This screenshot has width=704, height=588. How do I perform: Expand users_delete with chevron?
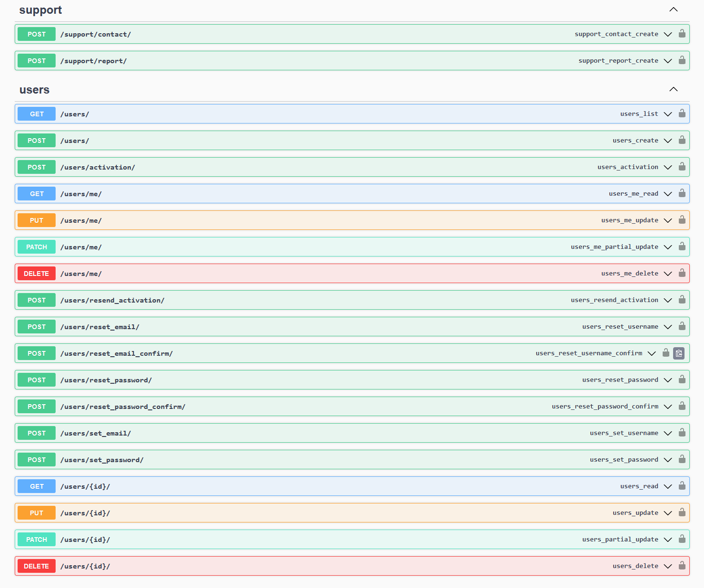point(668,566)
